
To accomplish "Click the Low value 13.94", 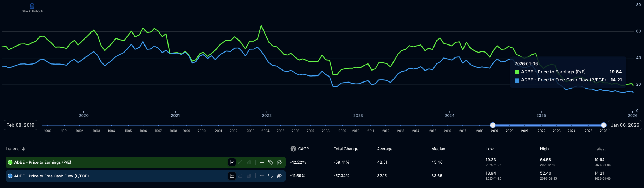I will [491, 173].
